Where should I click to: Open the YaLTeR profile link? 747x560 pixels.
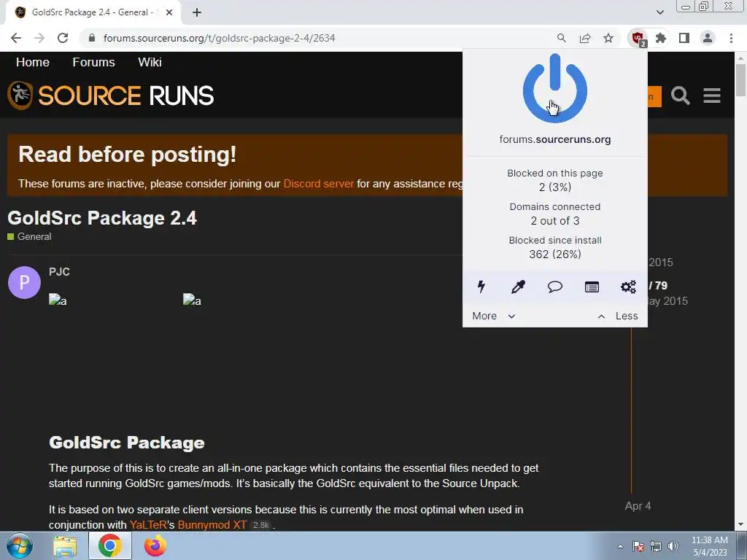[x=147, y=525]
